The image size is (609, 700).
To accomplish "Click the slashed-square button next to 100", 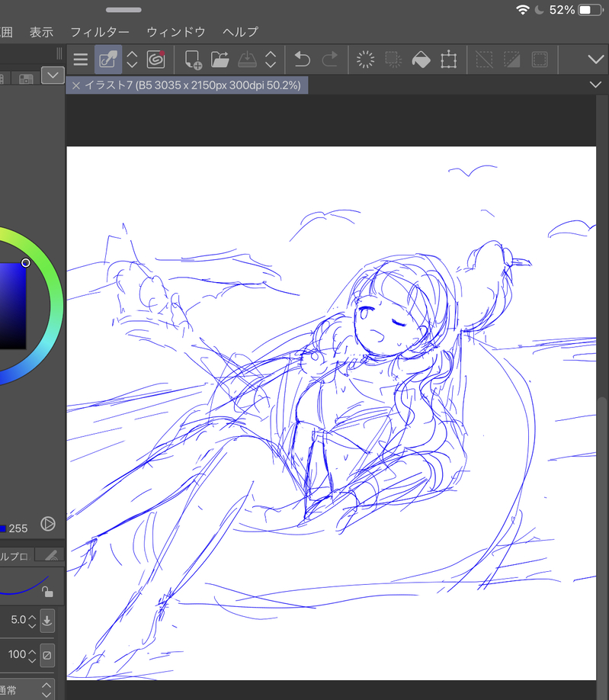I will click(46, 655).
